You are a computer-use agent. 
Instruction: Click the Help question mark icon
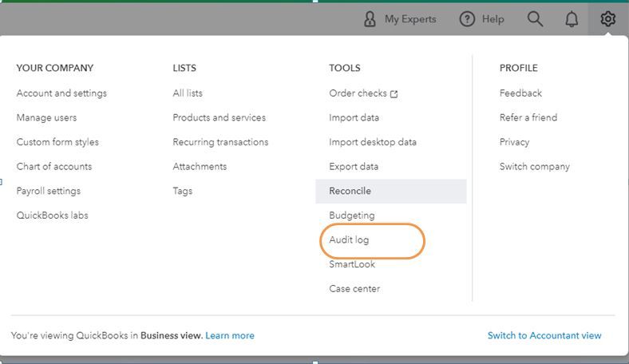click(467, 19)
